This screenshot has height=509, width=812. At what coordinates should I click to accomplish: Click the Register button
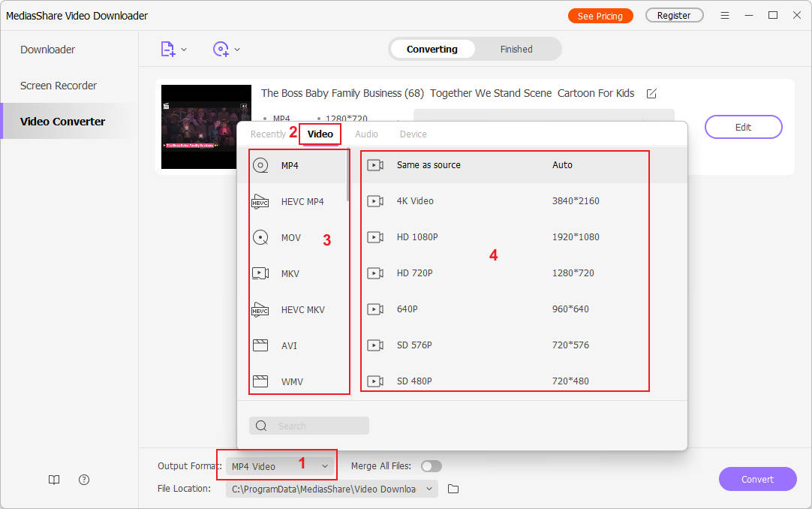pyautogui.click(x=674, y=16)
